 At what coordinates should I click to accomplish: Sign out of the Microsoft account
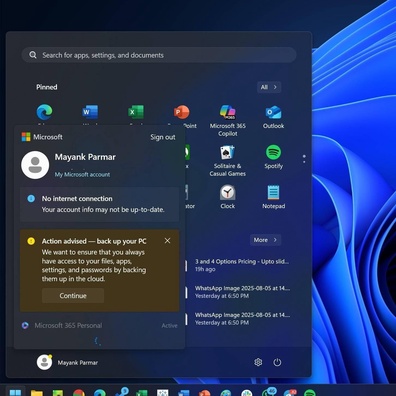pos(163,137)
